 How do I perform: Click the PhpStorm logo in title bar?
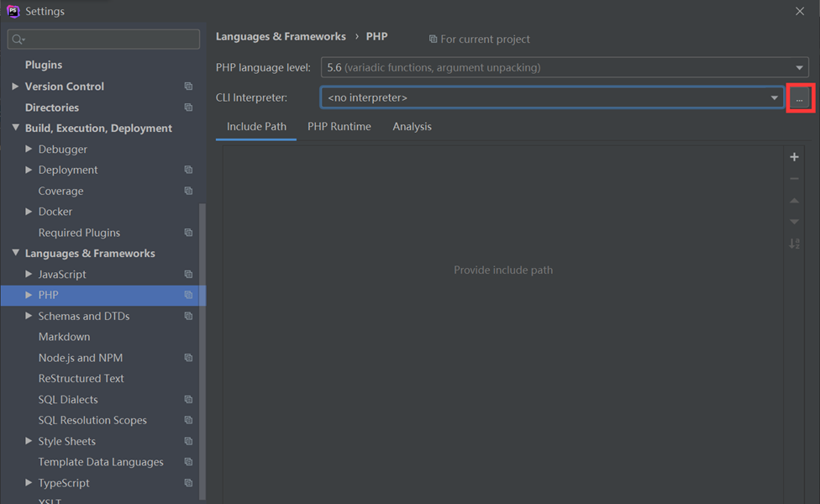pyautogui.click(x=13, y=11)
